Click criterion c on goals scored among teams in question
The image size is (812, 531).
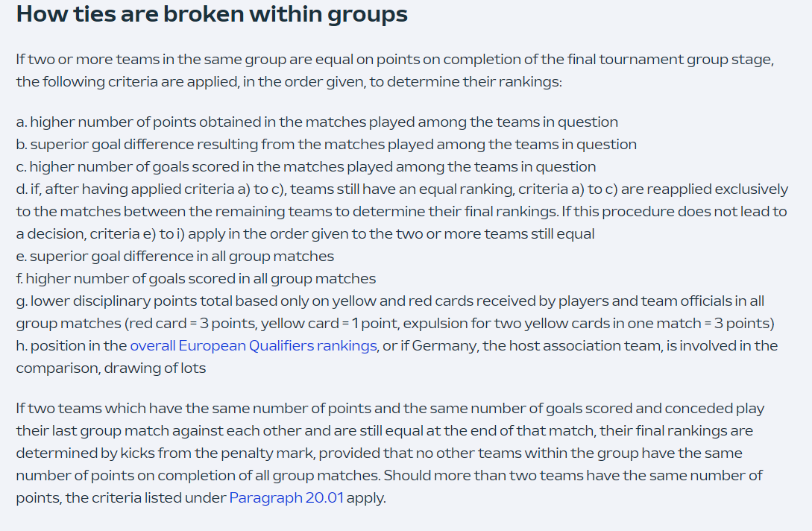point(306,166)
